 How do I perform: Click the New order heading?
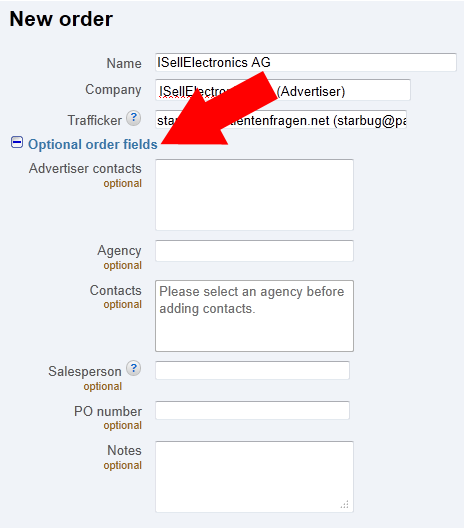61,19
